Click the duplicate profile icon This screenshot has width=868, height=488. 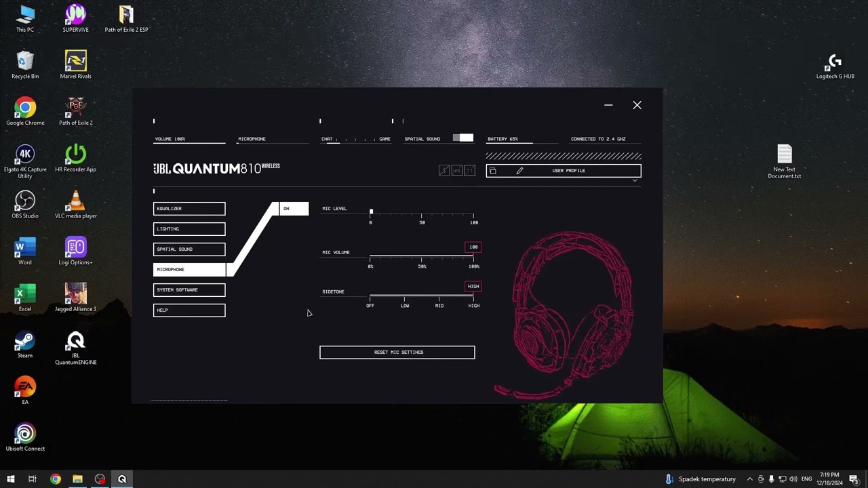pyautogui.click(x=493, y=171)
